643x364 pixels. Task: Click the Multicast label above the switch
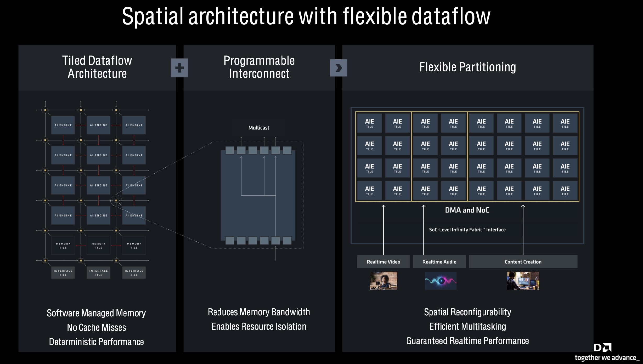[258, 128]
